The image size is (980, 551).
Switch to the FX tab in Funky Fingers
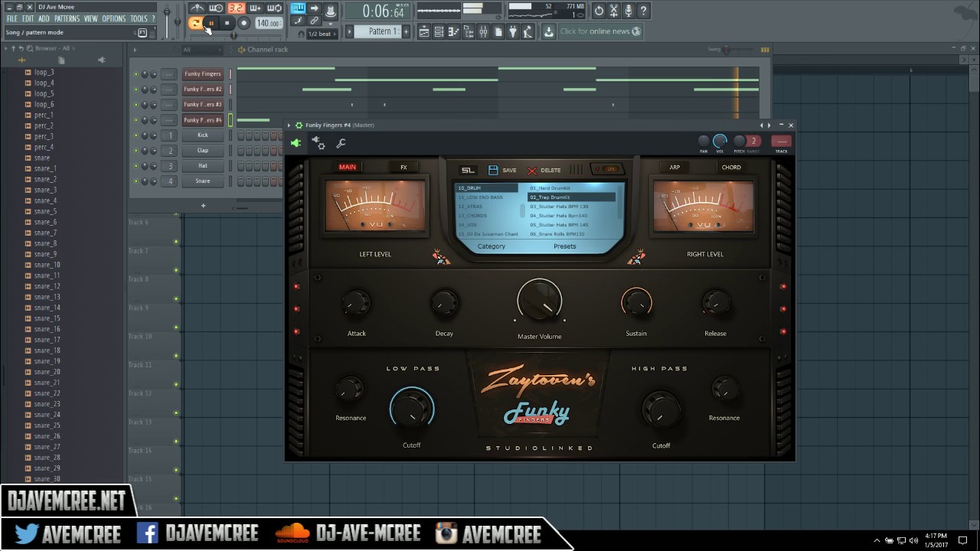403,166
